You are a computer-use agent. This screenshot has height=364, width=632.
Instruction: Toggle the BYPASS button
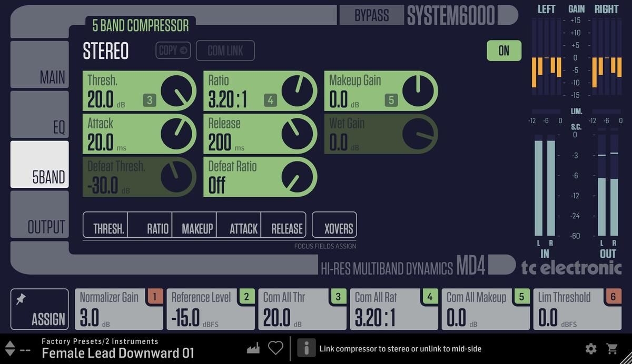click(371, 16)
